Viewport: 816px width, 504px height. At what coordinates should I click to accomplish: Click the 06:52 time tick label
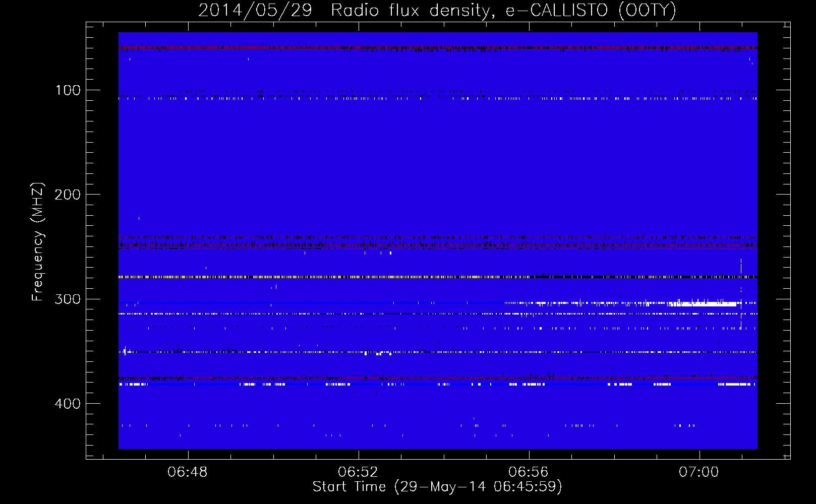(358, 472)
